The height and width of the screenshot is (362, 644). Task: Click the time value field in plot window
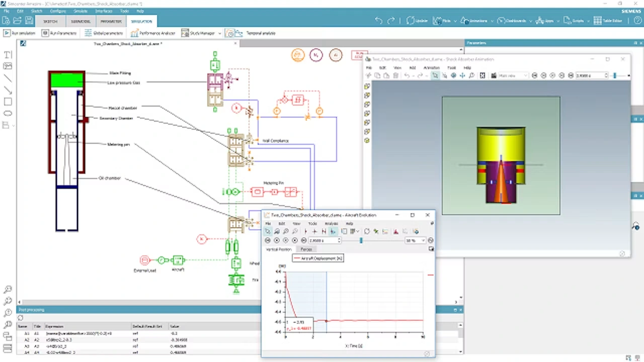pos(324,240)
